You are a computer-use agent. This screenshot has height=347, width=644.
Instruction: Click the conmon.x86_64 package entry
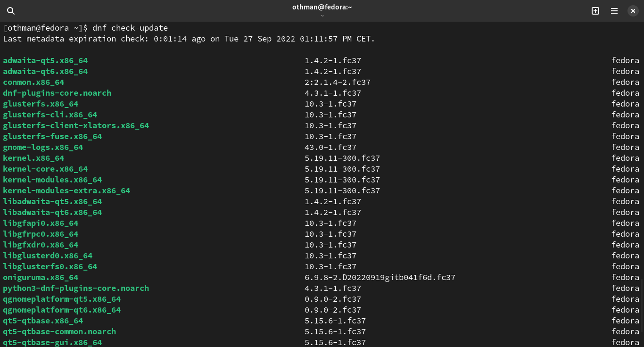[33, 82]
